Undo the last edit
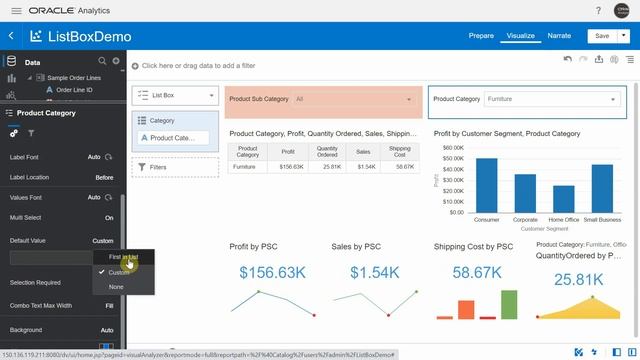This screenshot has width=640, height=360. pyautogui.click(x=567, y=59)
